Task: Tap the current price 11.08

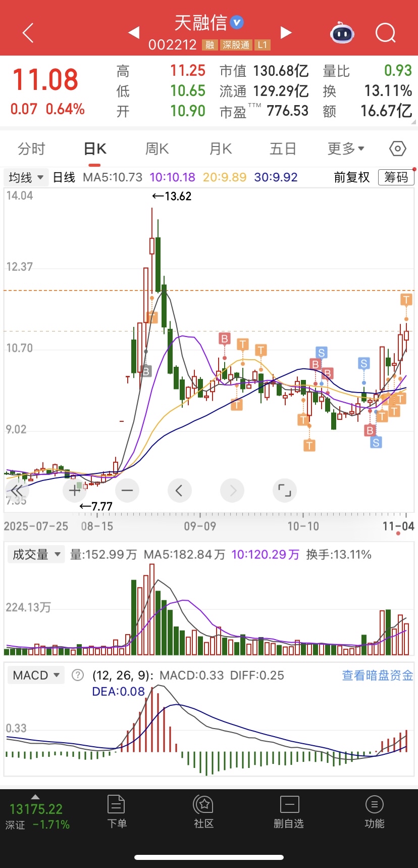Action: [45, 80]
